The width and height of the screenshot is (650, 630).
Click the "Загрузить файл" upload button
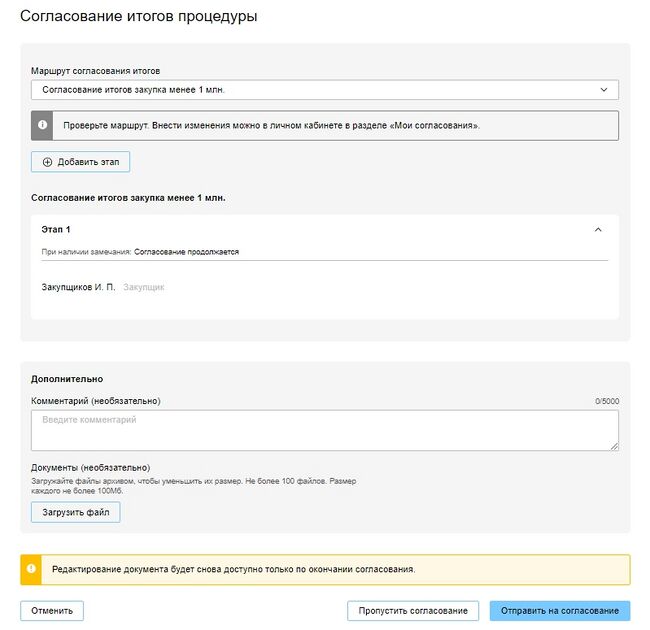[x=76, y=512]
